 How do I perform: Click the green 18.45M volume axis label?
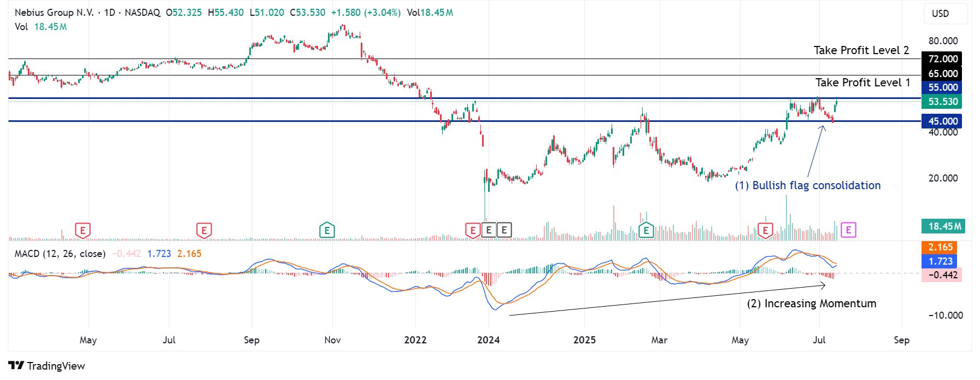(943, 226)
